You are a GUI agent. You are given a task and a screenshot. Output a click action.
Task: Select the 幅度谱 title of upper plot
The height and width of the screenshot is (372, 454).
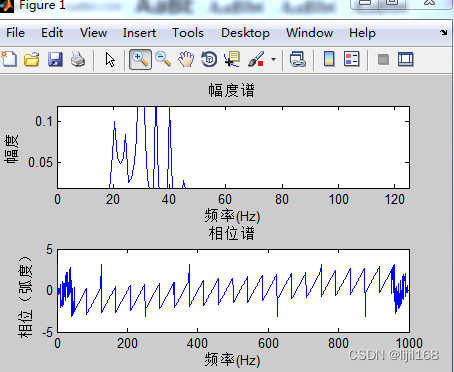pos(231,90)
